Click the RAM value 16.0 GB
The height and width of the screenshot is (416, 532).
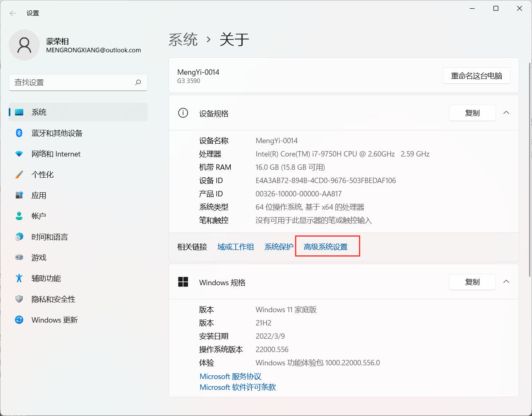290,167
